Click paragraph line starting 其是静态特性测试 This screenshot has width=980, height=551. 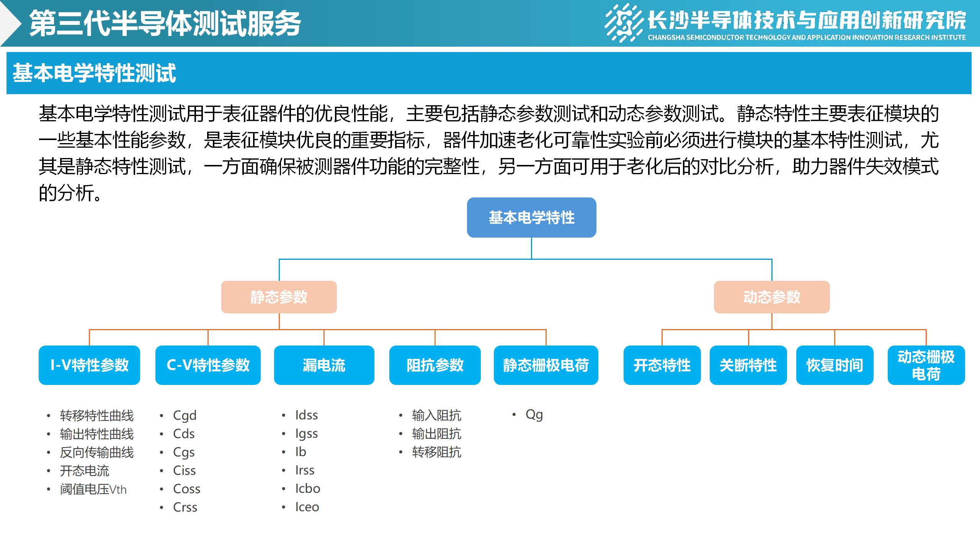point(489,166)
